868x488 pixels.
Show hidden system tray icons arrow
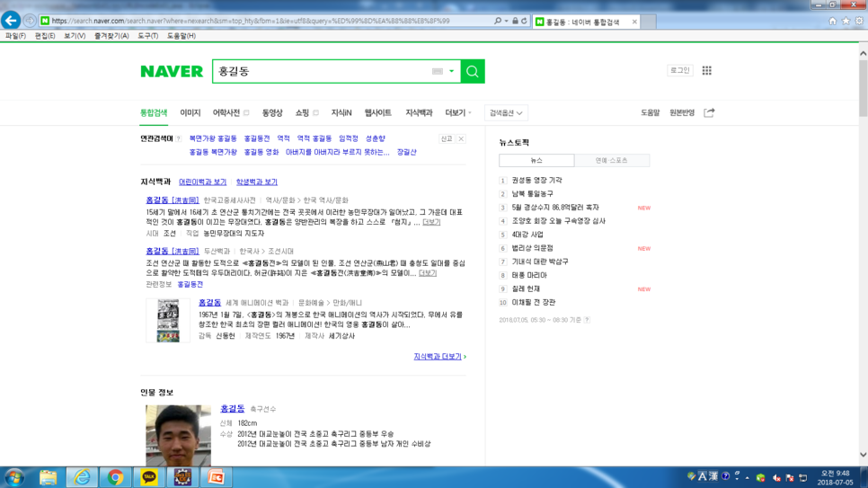[748, 477]
